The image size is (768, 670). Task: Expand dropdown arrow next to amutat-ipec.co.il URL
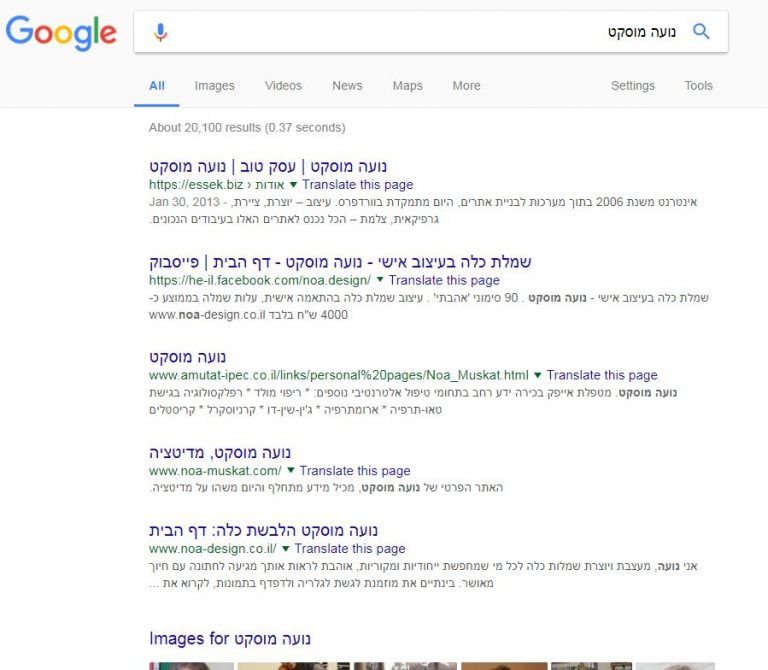[x=538, y=375]
